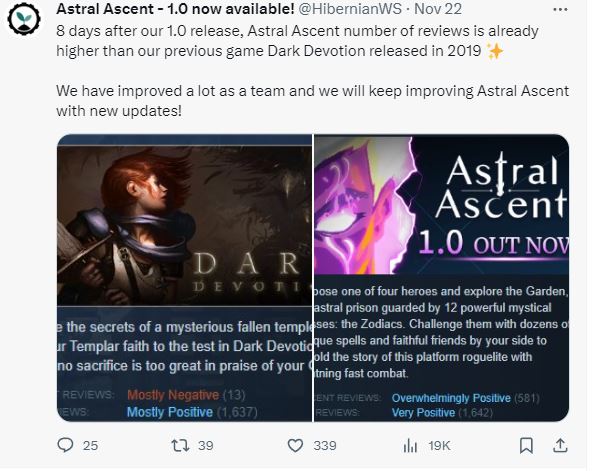Click the Overwhelmingly Positive review label
Image resolution: width=593 pixels, height=471 pixels.
tap(451, 398)
